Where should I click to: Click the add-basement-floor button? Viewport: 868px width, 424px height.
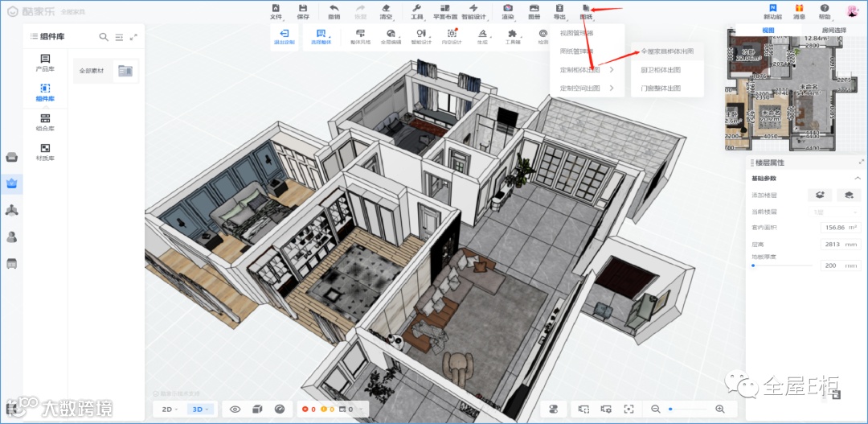click(x=849, y=195)
